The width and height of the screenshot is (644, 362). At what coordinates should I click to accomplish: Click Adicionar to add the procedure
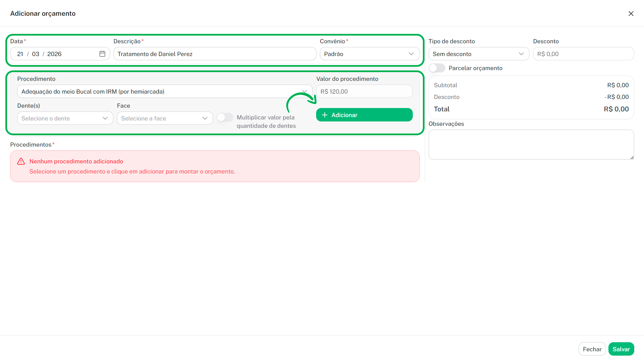(364, 115)
